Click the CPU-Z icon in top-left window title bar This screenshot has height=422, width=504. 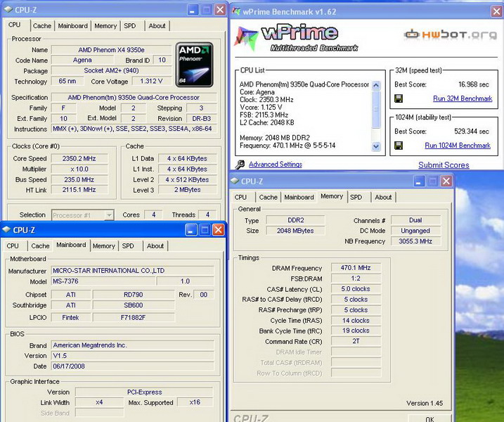8,10
